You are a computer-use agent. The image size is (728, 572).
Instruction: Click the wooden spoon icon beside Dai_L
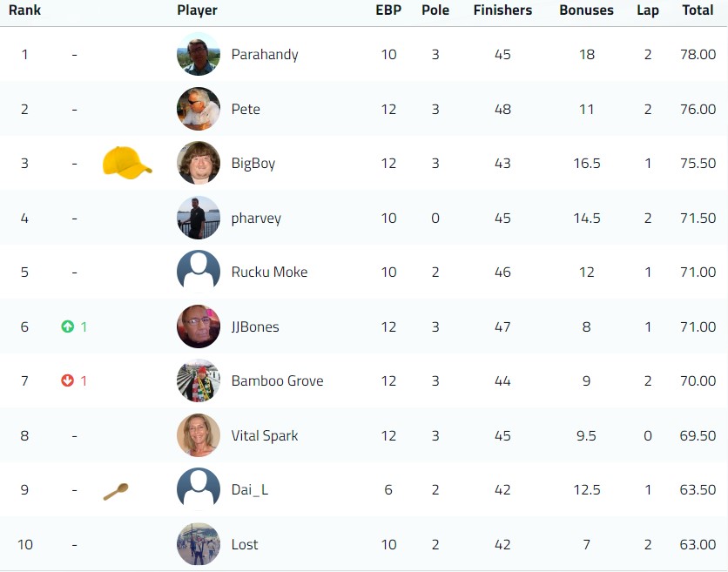tap(116, 491)
